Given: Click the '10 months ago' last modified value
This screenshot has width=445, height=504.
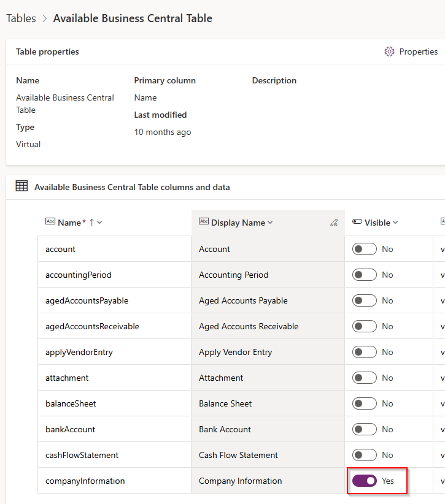Looking at the screenshot, I should tap(163, 132).
